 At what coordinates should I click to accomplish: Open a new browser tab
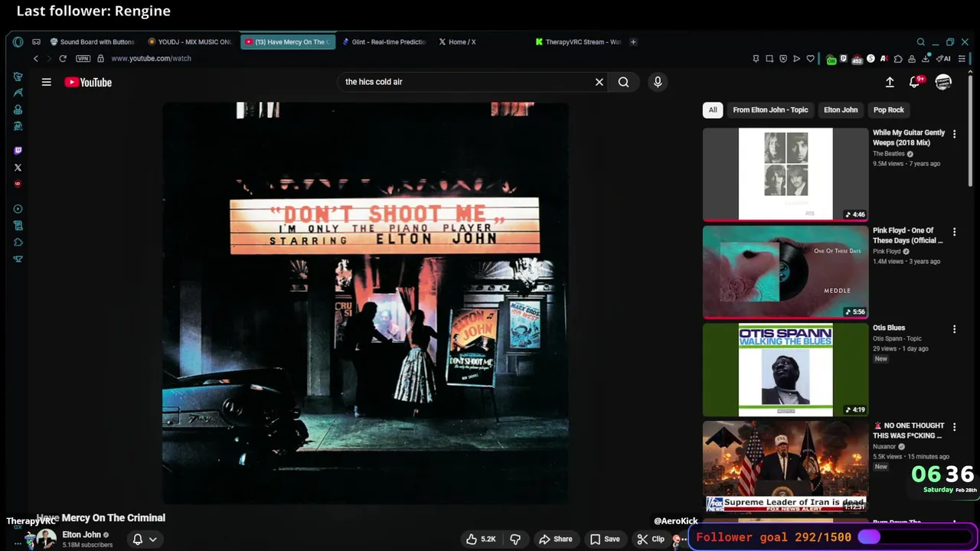[x=633, y=42]
